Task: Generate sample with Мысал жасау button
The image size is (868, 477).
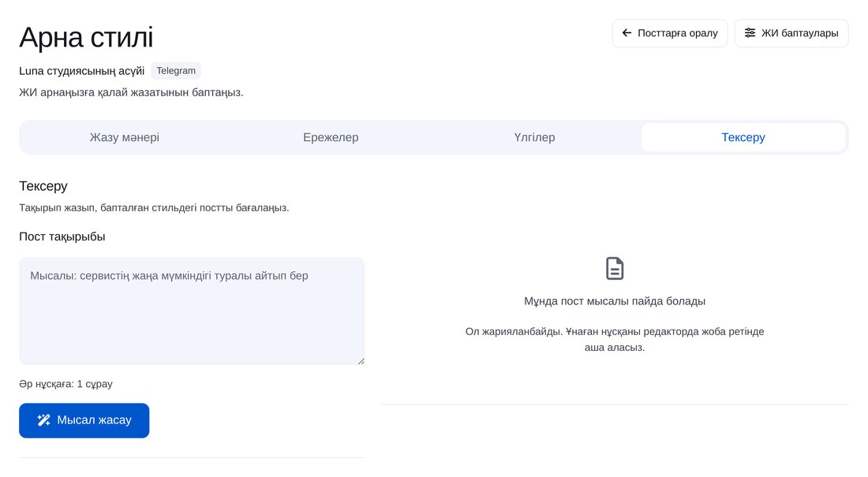Action: click(x=84, y=420)
